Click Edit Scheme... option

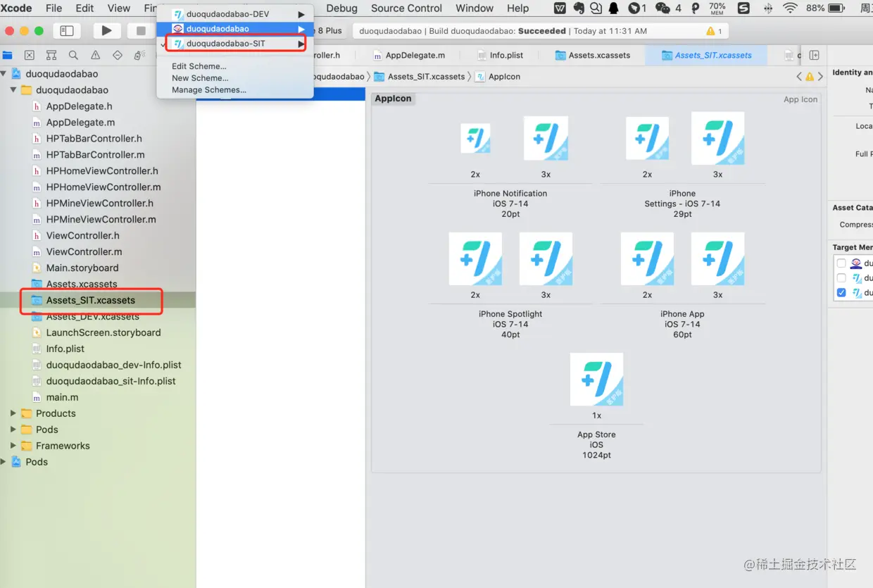click(x=199, y=66)
